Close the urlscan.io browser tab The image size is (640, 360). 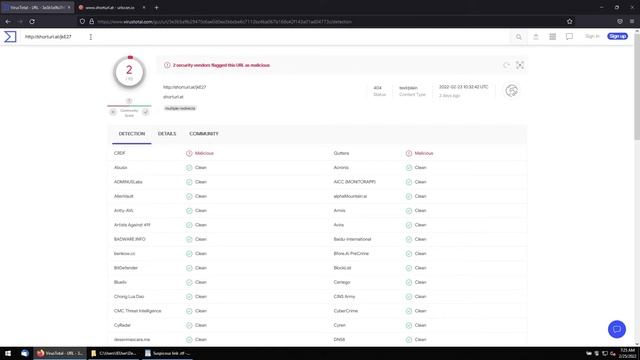coord(144,7)
